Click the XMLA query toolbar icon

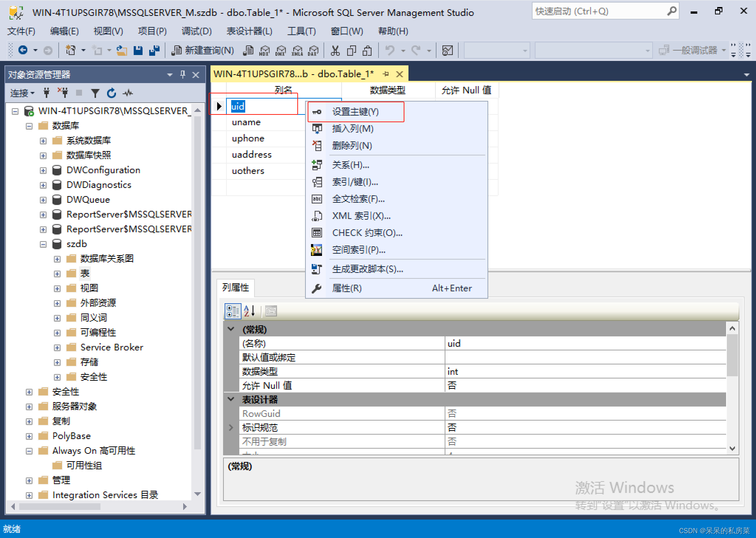coord(297,50)
